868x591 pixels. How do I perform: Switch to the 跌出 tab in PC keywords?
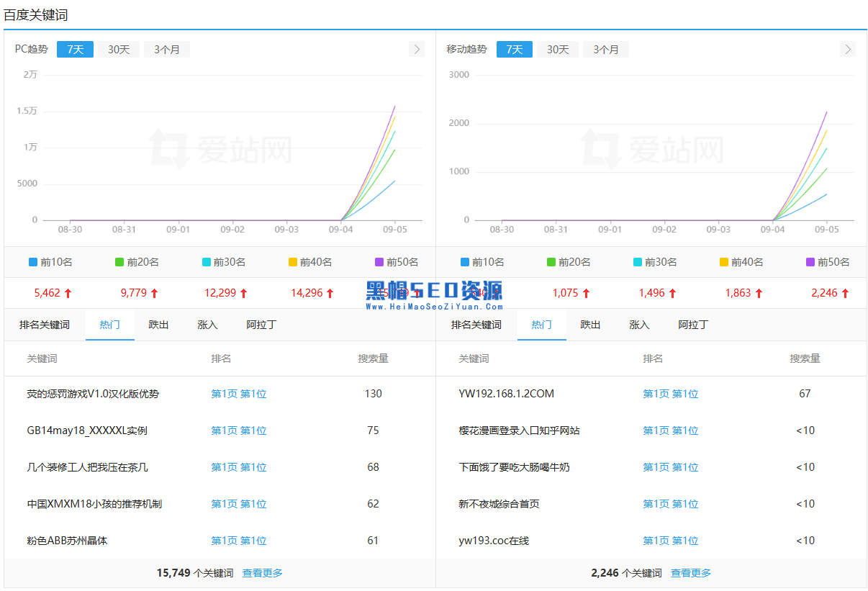(x=158, y=325)
